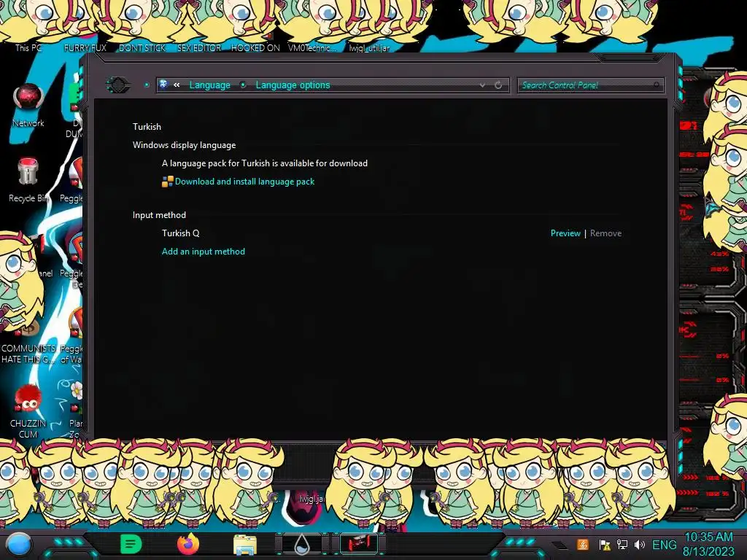Preview the Turkish Q keyboard layout

(565, 233)
